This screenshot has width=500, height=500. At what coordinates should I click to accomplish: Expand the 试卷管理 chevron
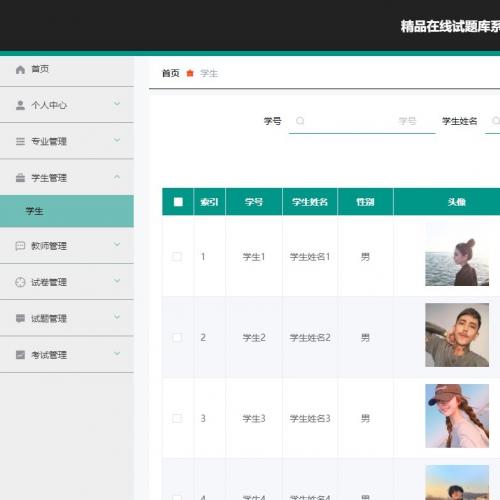(117, 281)
